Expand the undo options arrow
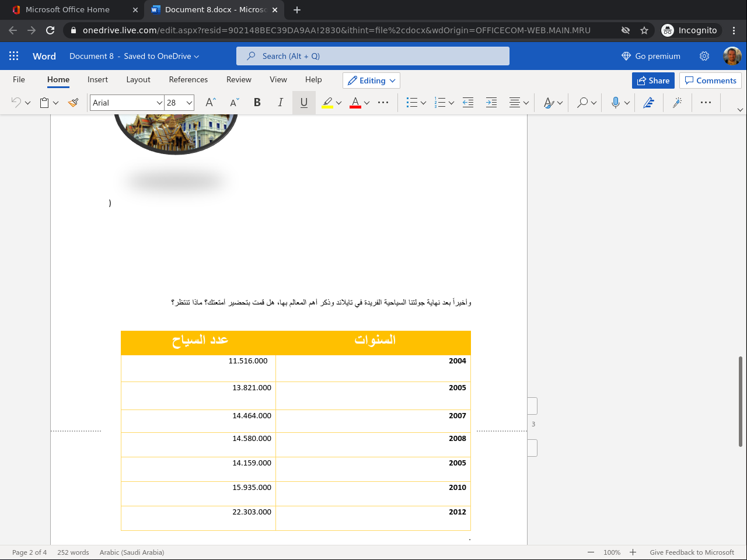 pos(27,103)
